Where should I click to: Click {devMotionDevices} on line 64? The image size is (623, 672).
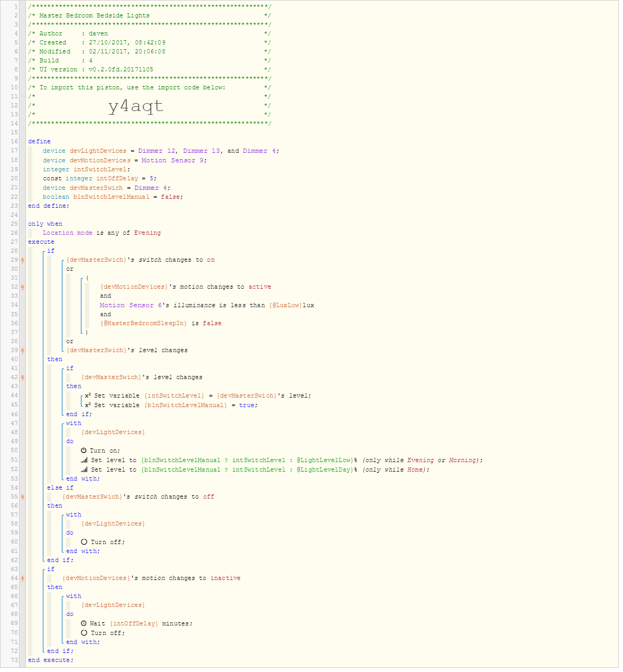click(x=96, y=578)
